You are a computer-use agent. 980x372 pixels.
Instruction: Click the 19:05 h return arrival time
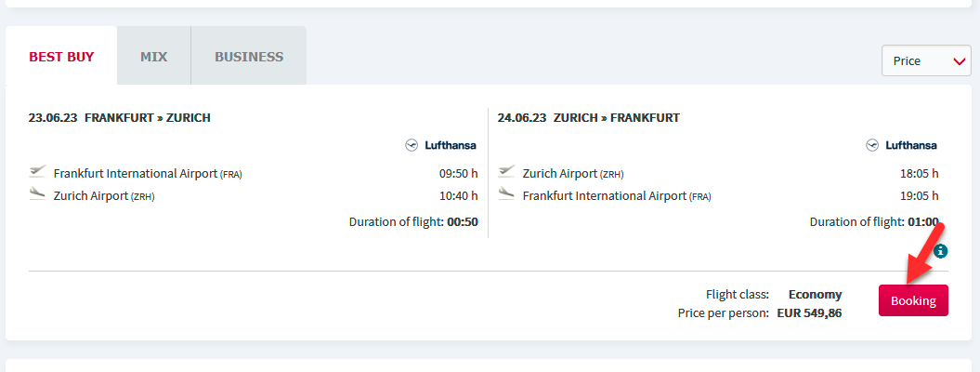click(x=920, y=195)
